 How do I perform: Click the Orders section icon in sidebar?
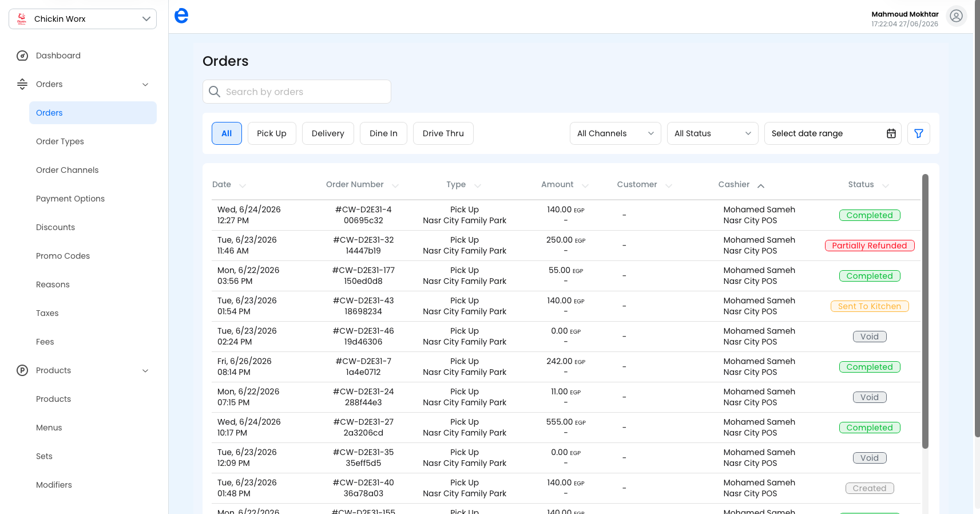click(x=22, y=84)
